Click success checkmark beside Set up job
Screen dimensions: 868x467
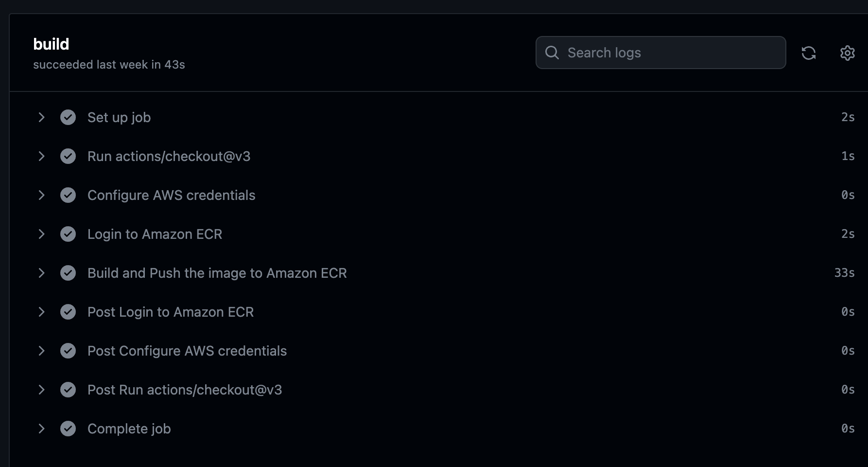point(68,117)
